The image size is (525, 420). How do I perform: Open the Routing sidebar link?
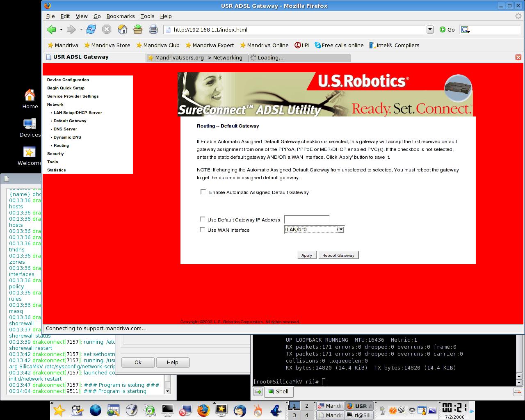tap(62, 146)
